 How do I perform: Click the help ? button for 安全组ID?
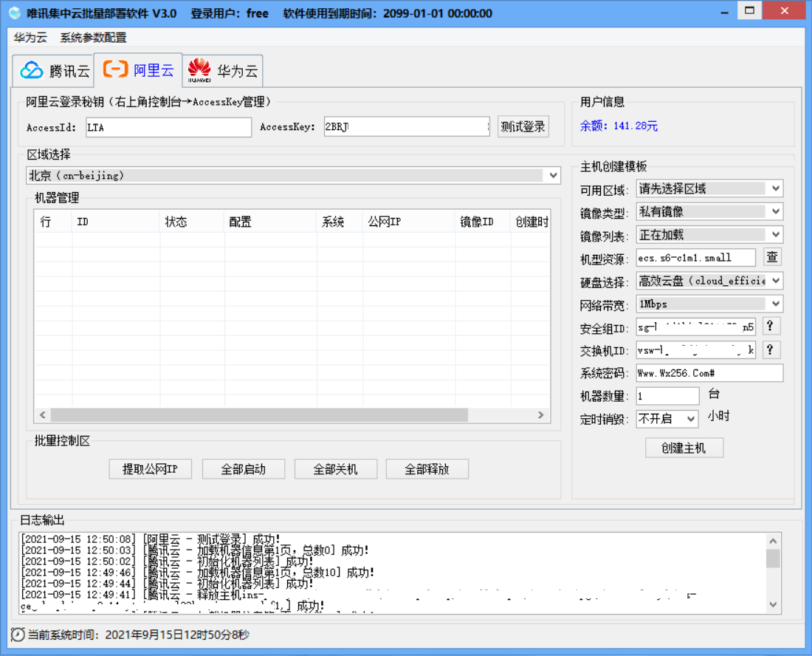click(x=771, y=326)
